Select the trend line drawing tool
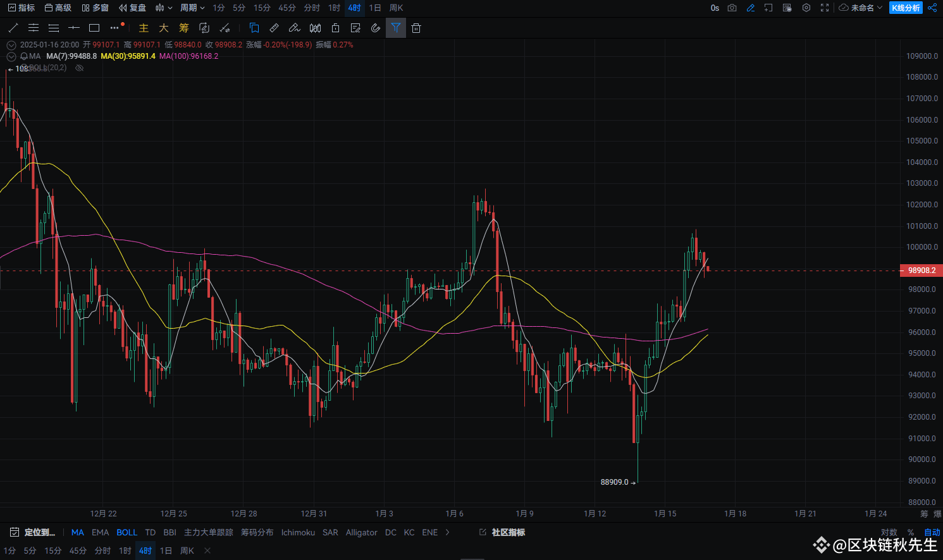The width and height of the screenshot is (943, 560). (x=13, y=28)
